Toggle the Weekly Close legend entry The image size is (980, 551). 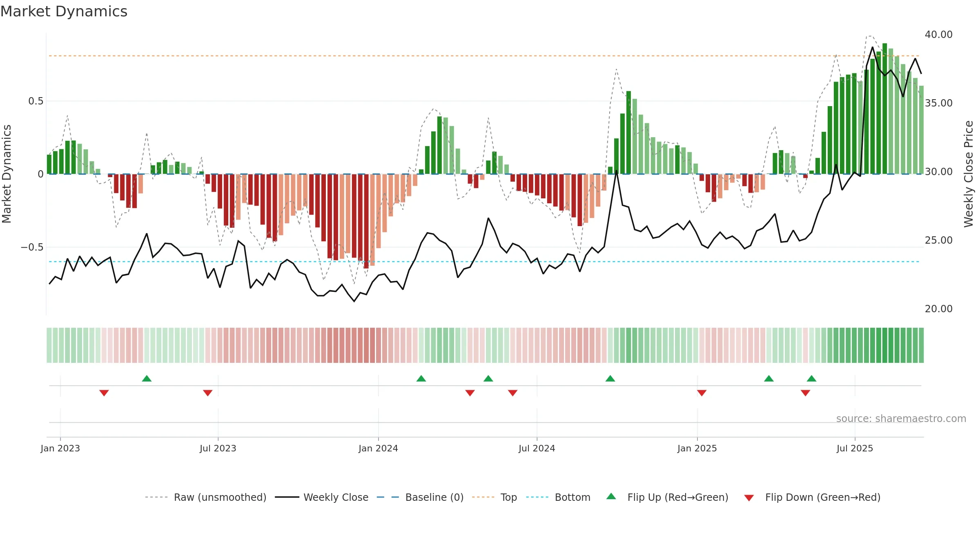pos(322,497)
